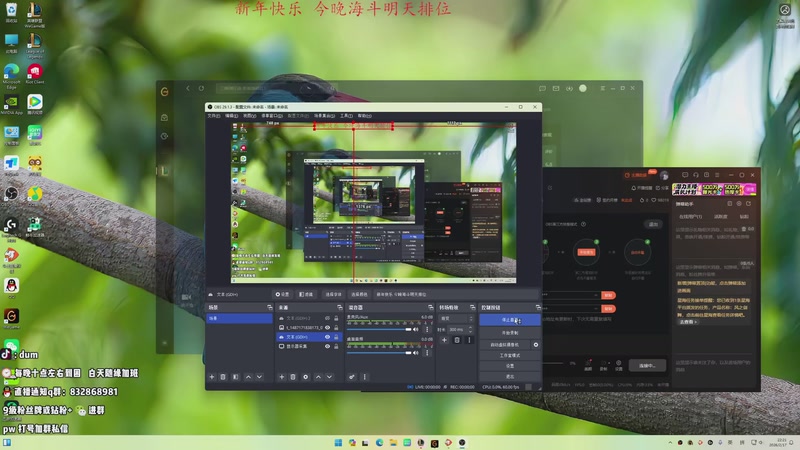Toggle visibility of the 显示器采集 source
Viewport: 800px width, 450px height.
(x=327, y=348)
